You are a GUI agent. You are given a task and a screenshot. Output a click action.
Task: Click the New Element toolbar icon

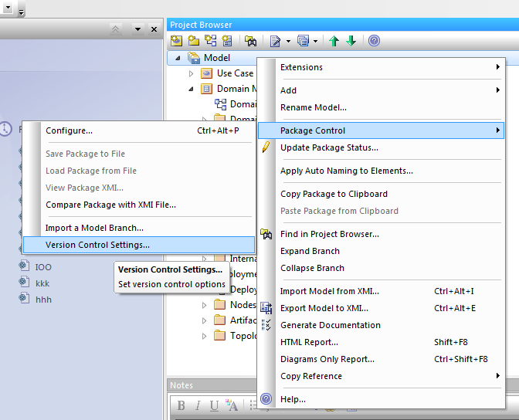pos(226,41)
